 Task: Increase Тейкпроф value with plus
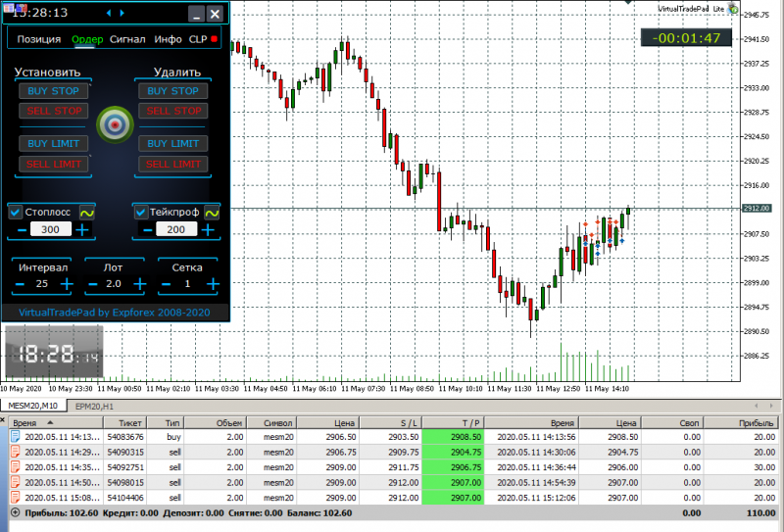[x=209, y=230]
